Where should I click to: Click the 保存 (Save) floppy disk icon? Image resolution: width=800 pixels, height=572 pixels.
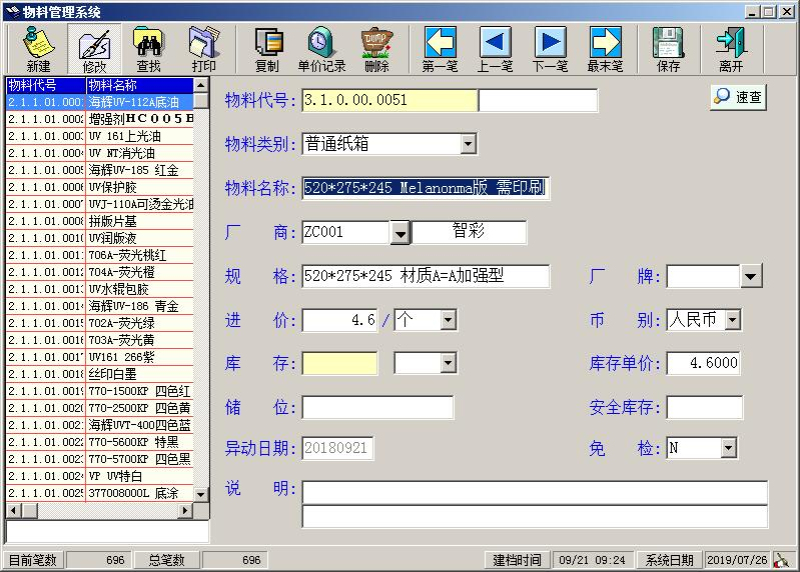pyautogui.click(x=668, y=48)
